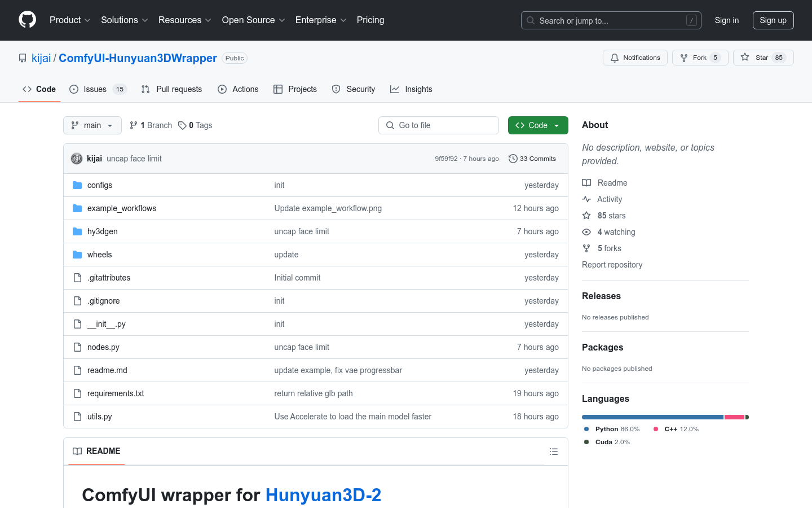Open the .gitattributes file
Screen dimensions: 812x508
tap(109, 278)
